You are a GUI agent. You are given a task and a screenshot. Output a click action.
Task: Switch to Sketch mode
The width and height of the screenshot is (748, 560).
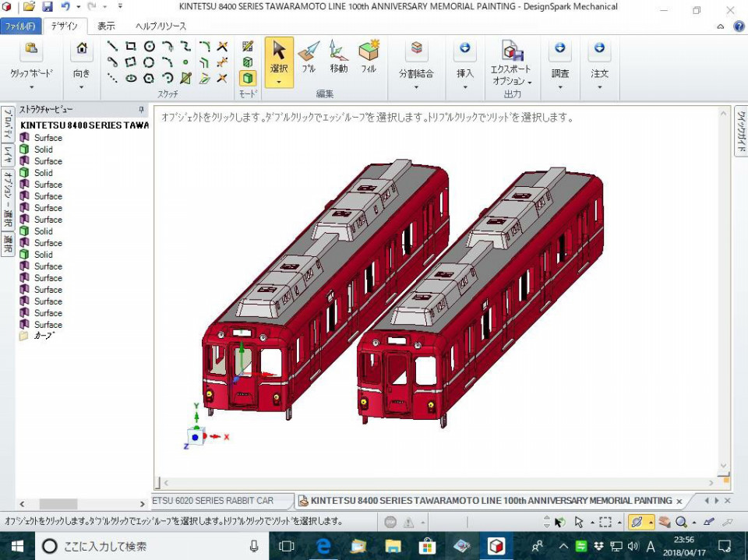pyautogui.click(x=248, y=46)
